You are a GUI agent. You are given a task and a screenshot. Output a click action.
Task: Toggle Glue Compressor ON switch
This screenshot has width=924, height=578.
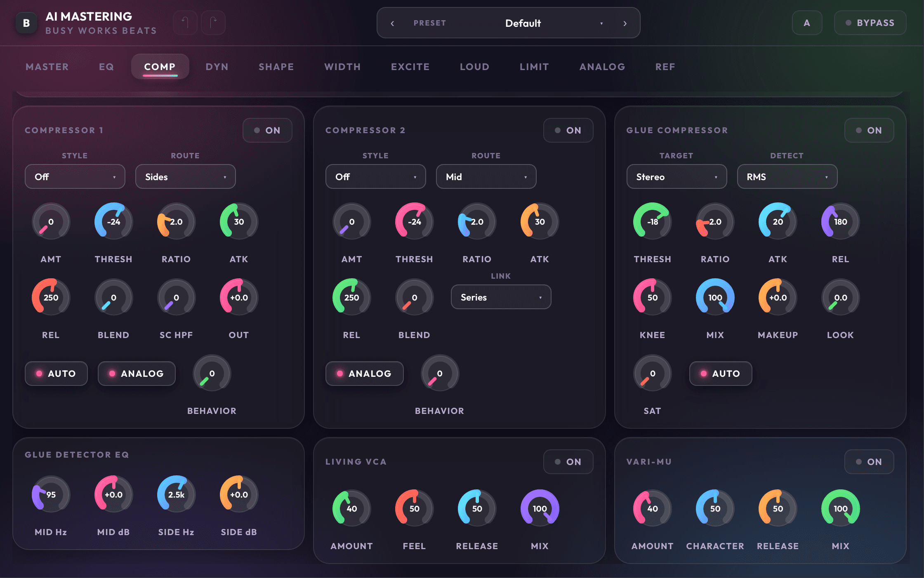[x=869, y=130]
